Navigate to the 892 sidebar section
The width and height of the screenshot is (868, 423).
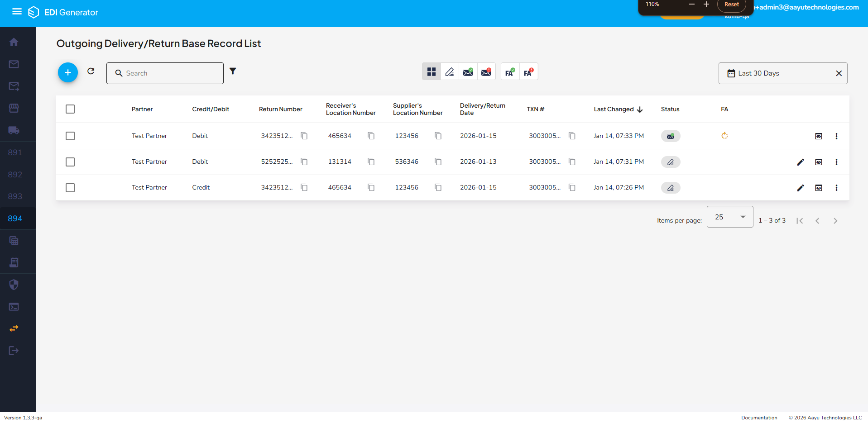point(15,174)
